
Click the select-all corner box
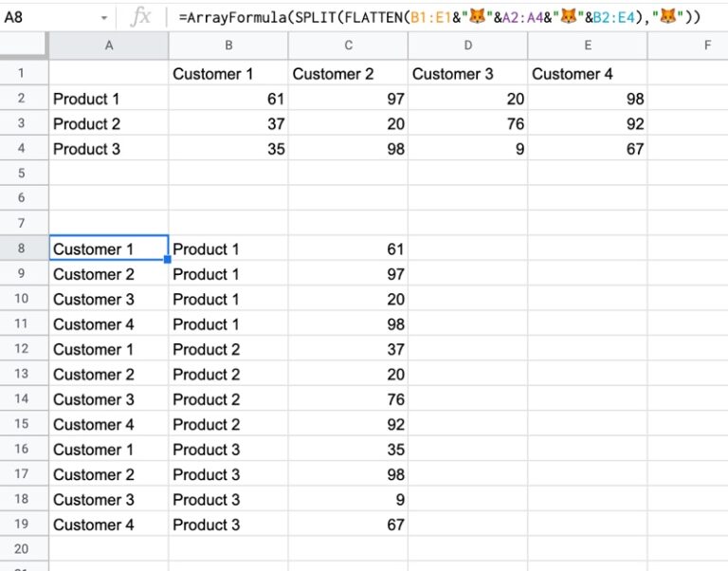24,45
